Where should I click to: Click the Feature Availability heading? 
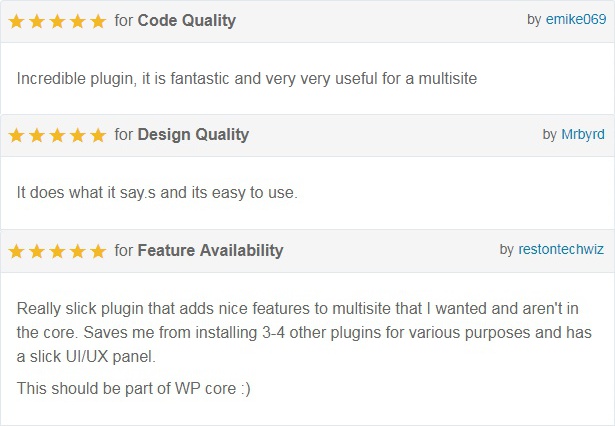point(210,250)
